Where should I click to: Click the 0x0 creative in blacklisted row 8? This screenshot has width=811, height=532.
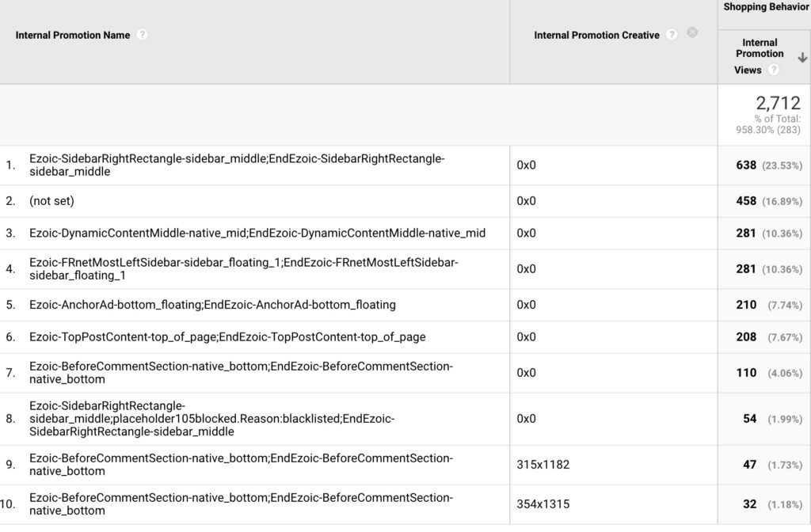pos(526,419)
